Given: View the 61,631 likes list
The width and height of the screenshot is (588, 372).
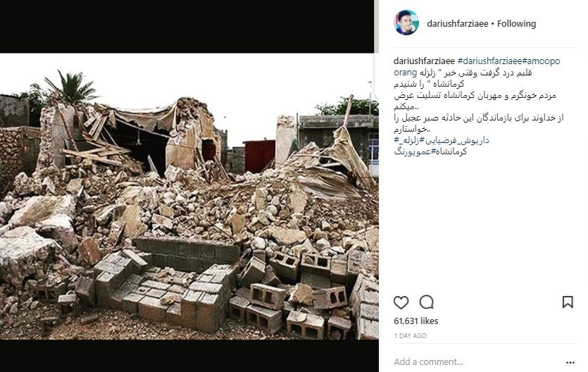Looking at the screenshot, I should 416,321.
